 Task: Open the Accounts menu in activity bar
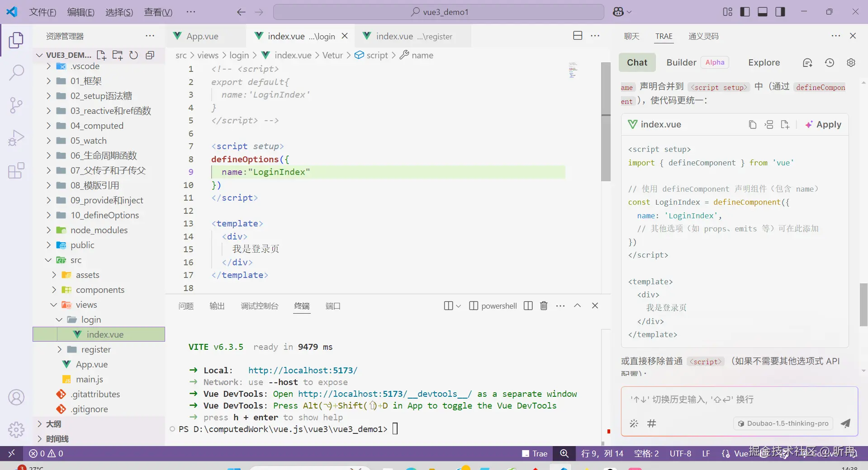(16, 397)
